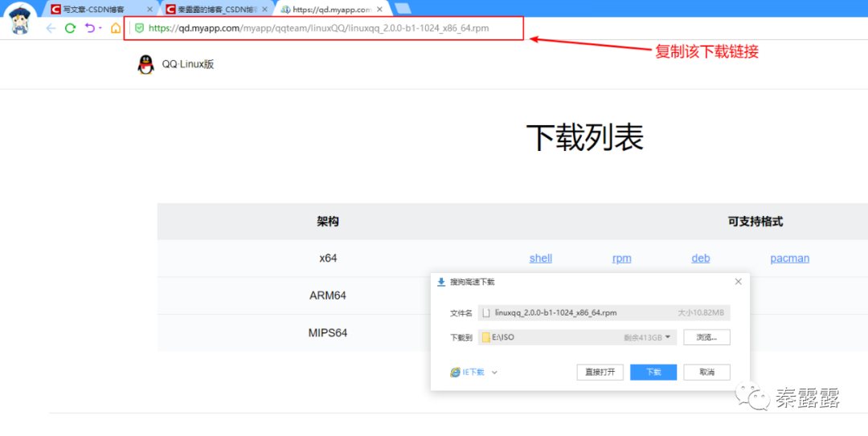Screen dimensions: 868x436
Task: Click the download arrow icon in dialog title
Action: click(x=441, y=282)
